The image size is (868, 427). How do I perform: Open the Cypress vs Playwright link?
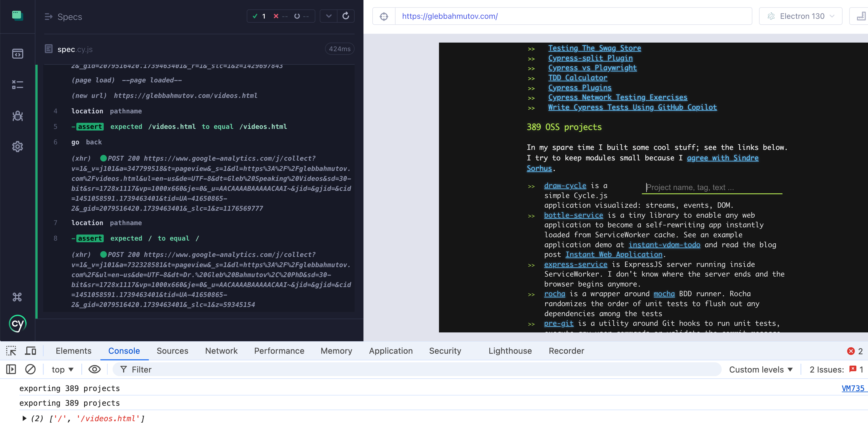click(592, 68)
